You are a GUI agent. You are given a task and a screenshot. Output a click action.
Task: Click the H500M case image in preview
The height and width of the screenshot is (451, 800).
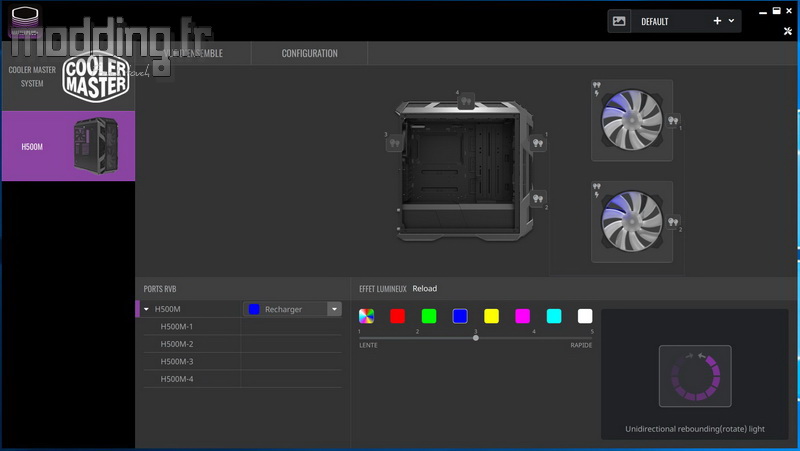tap(464, 171)
